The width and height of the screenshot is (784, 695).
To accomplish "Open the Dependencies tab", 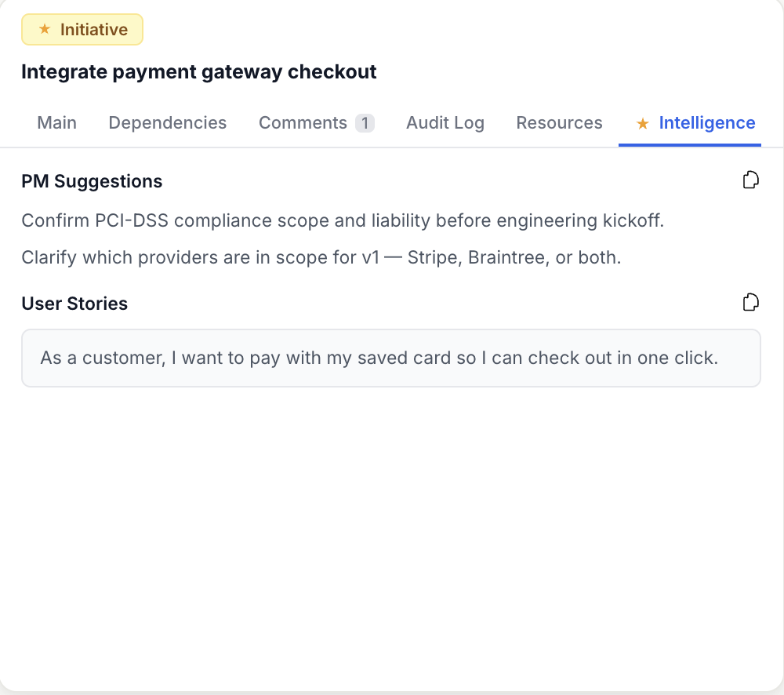I will (x=167, y=123).
